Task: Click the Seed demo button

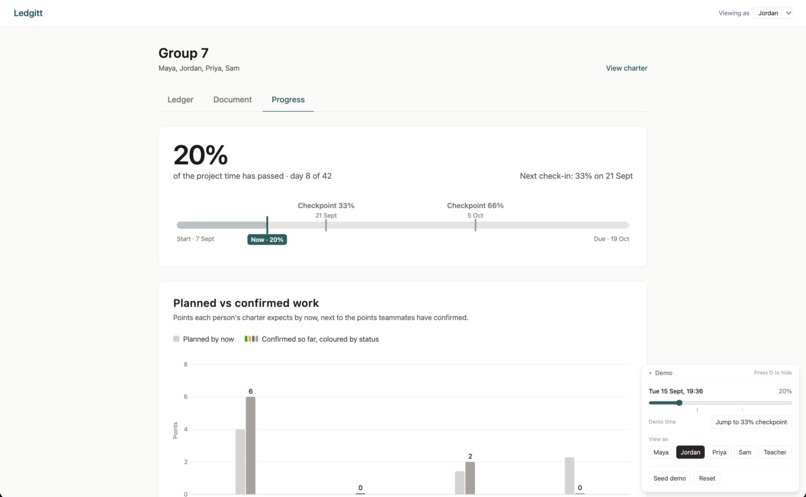Action: coord(669,478)
